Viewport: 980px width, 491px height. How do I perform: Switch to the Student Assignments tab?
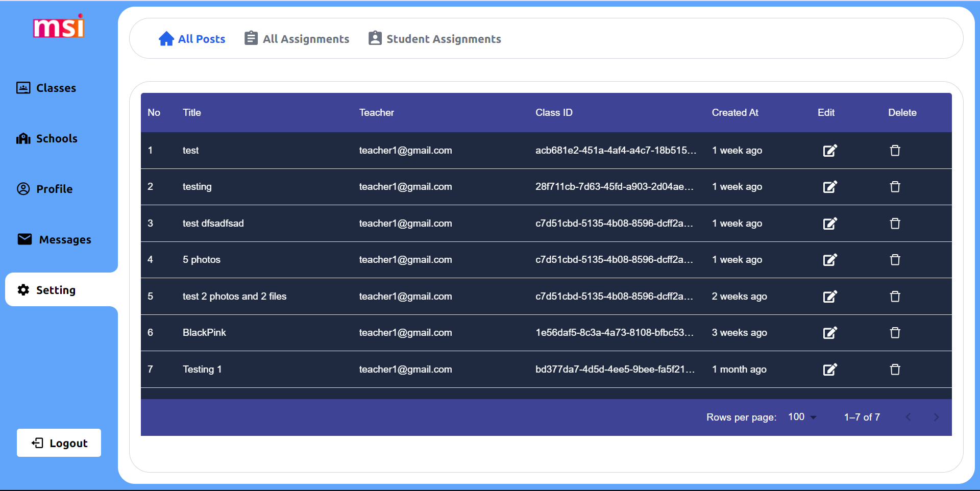pos(435,39)
